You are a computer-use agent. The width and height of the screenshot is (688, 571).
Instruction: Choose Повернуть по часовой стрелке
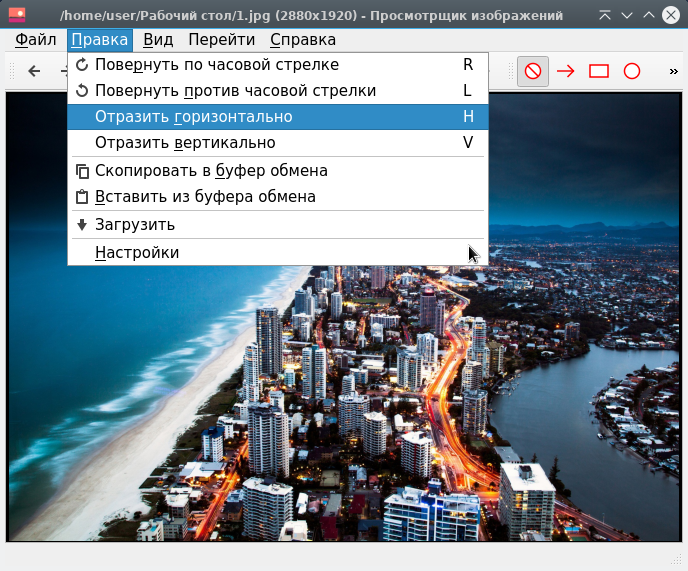pos(217,65)
